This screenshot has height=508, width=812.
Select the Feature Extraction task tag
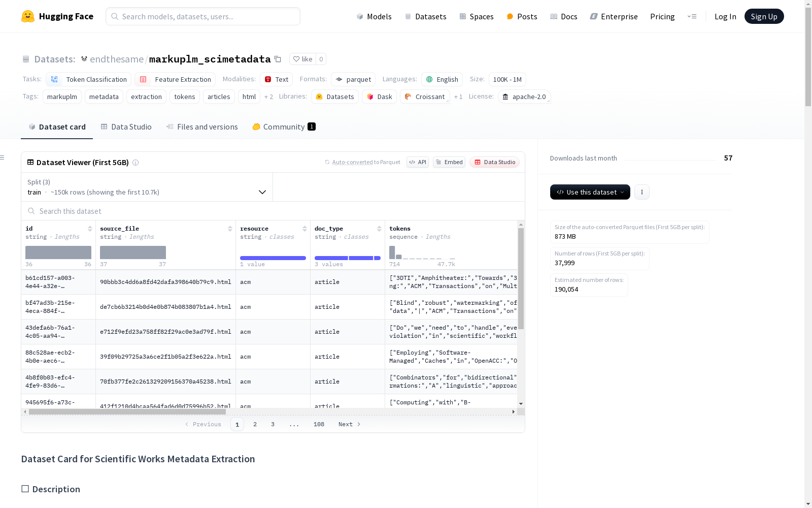(x=175, y=79)
